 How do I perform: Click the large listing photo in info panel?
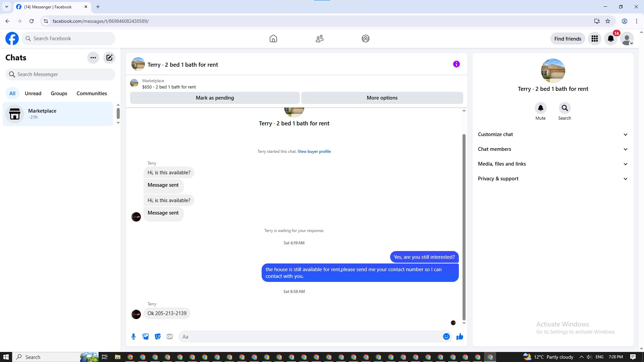coord(553,71)
